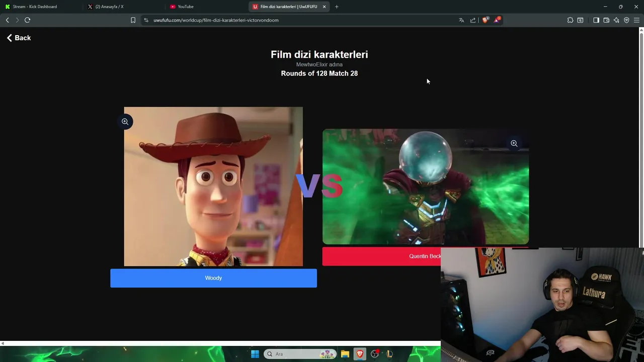Open League of Legends taskbar icon
The width and height of the screenshot is (644, 362).
[x=389, y=354]
